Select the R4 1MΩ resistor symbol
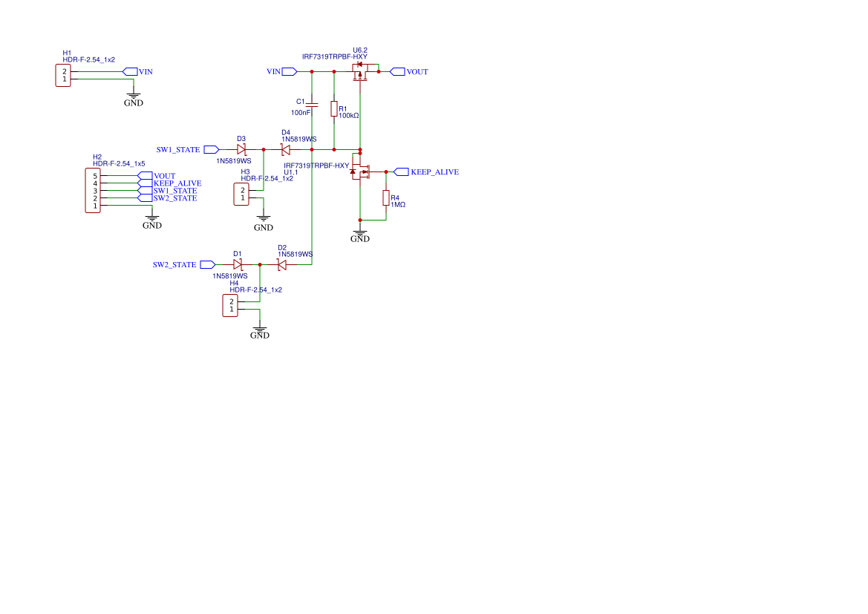This screenshot has height=614, width=868. tap(385, 199)
